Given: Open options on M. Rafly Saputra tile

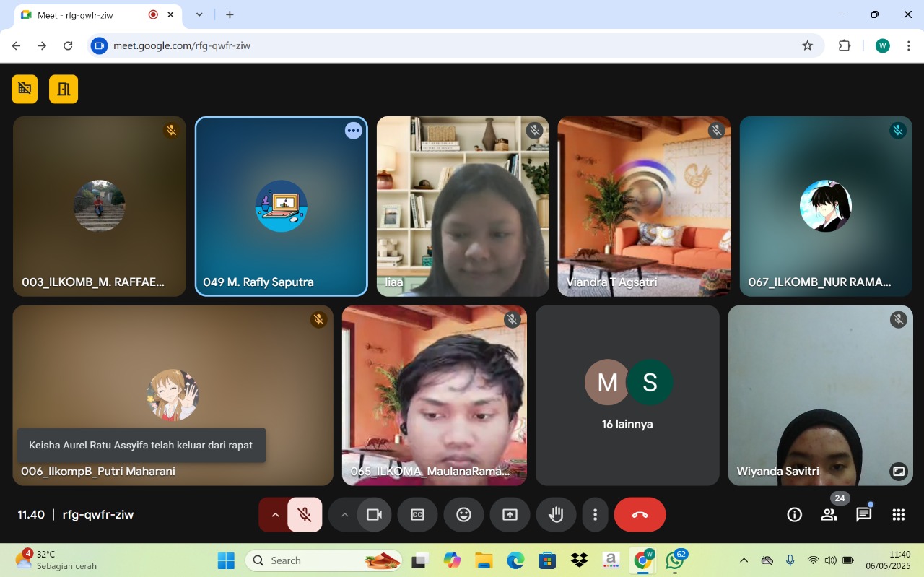Looking at the screenshot, I should (353, 131).
